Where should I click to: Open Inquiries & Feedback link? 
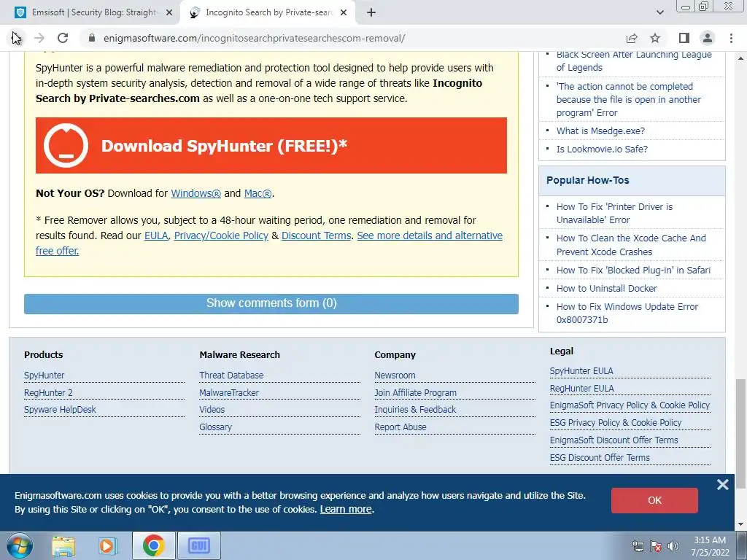(415, 410)
